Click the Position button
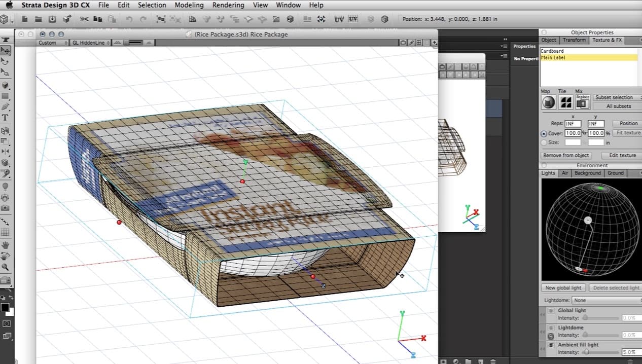642x364 pixels. 628,123
